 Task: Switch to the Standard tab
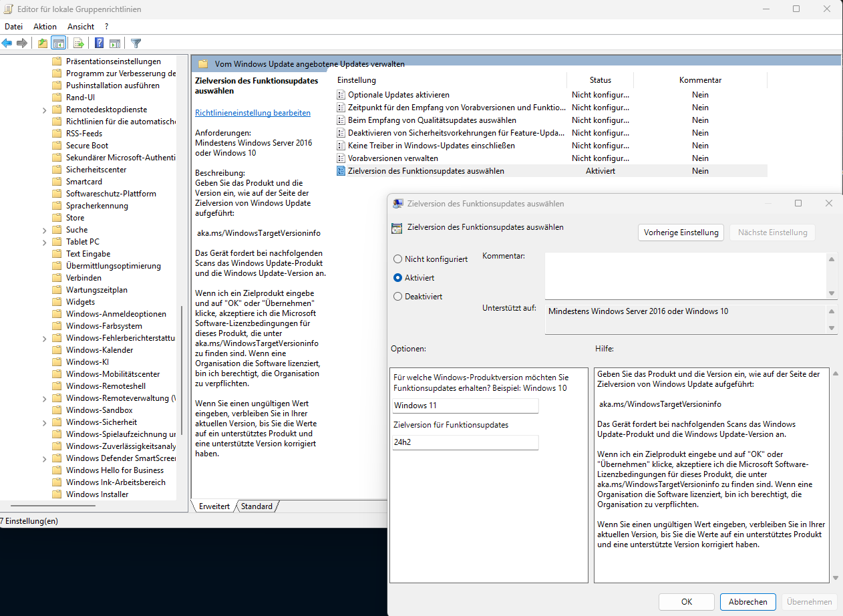[257, 506]
